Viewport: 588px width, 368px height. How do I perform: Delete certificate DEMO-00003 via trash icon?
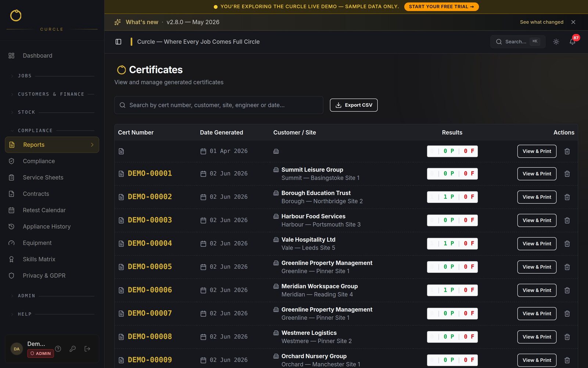(x=567, y=220)
